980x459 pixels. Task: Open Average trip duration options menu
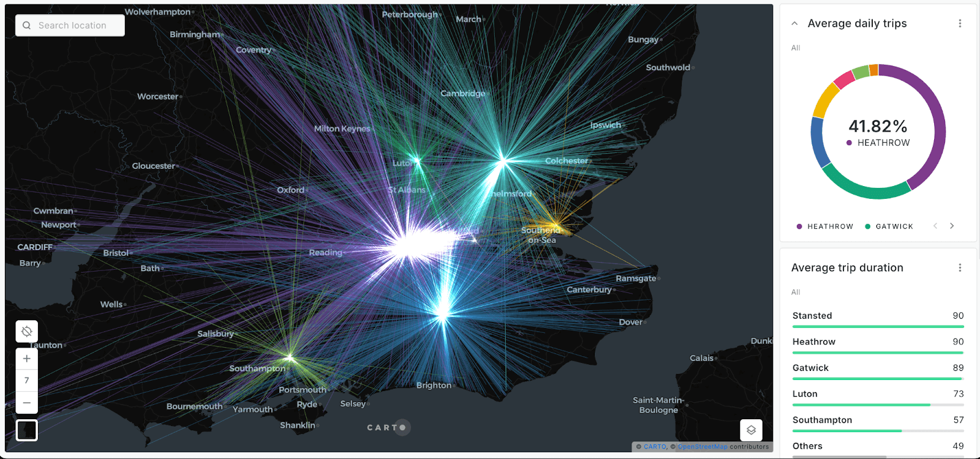(960, 267)
